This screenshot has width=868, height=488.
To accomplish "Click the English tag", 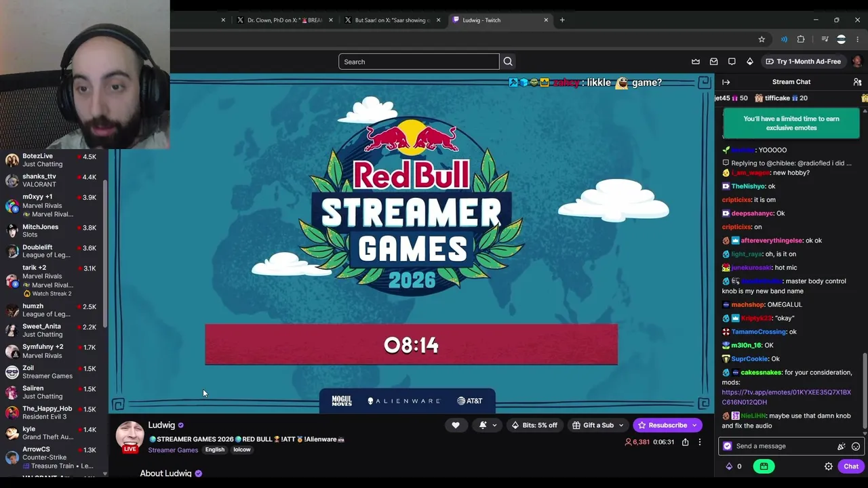I will (215, 450).
